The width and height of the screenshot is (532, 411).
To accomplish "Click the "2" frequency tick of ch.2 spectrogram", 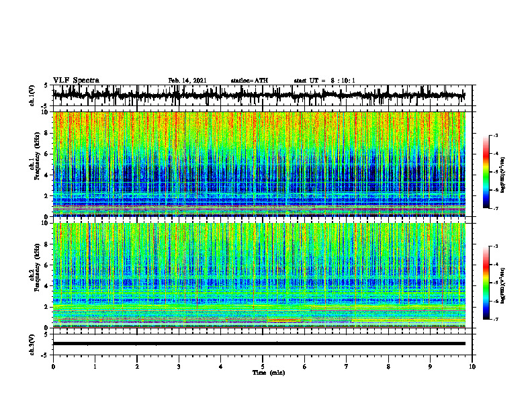I will [x=47, y=307].
